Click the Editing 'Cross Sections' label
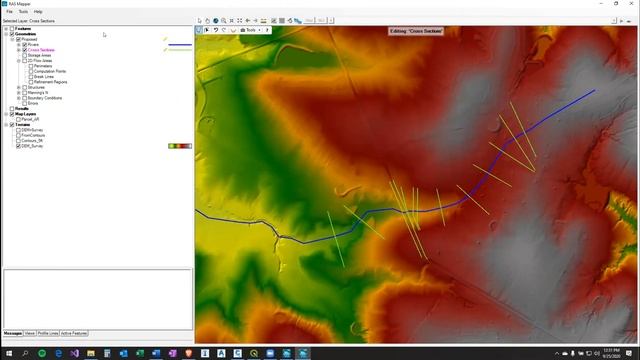Image resolution: width=640 pixels, height=360 pixels. [416, 31]
